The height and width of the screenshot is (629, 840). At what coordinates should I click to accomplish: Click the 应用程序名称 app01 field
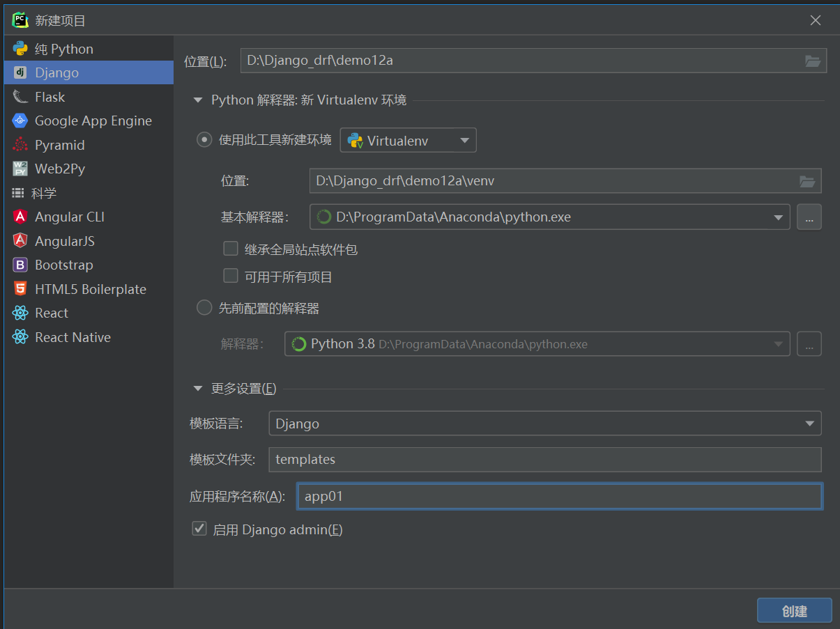click(560, 496)
